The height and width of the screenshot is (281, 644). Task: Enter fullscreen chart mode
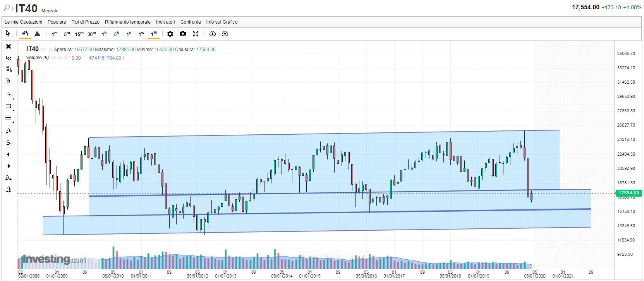coord(196,34)
